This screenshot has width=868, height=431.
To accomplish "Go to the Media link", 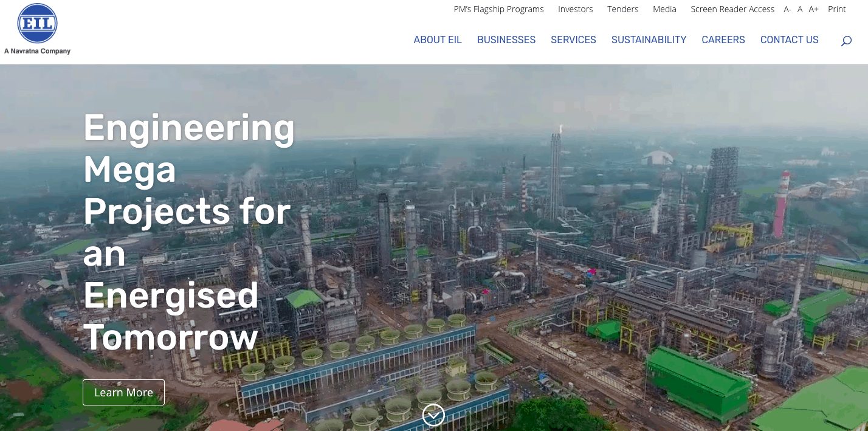I will [664, 9].
